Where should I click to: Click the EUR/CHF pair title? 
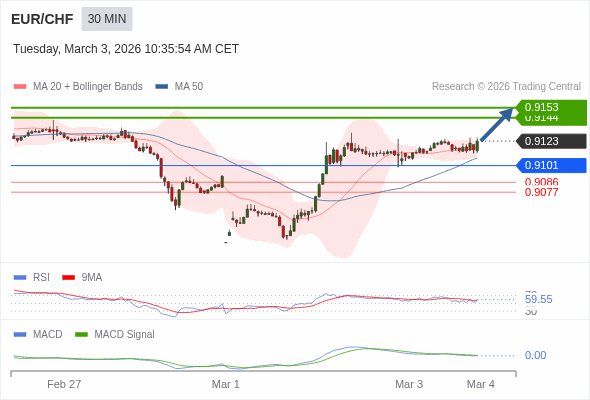coord(42,19)
